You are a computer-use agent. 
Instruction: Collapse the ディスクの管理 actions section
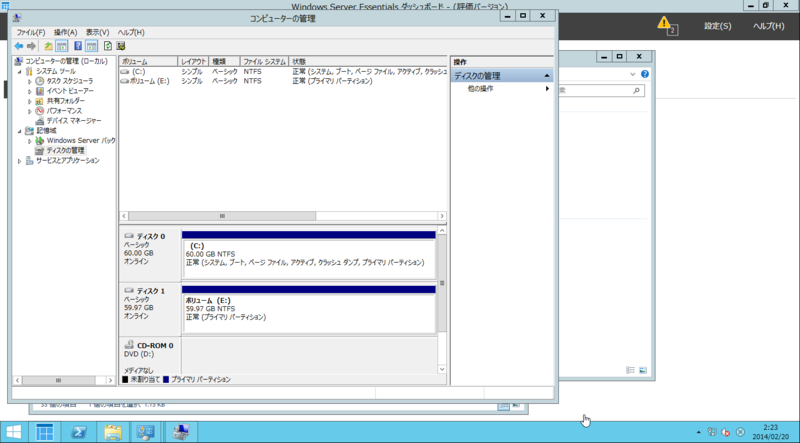tap(546, 76)
